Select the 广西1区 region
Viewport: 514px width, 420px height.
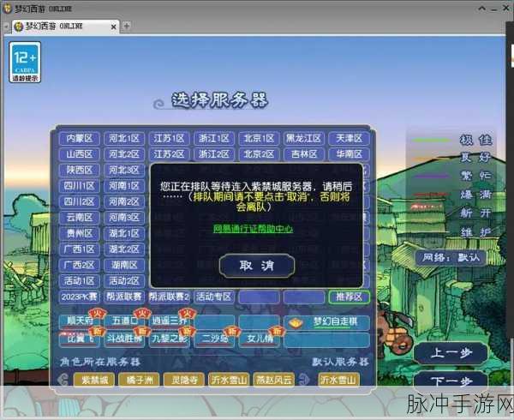click(80, 249)
